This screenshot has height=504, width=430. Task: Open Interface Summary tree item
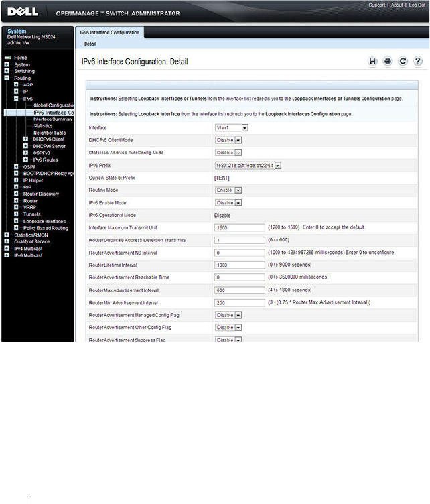pos(53,119)
